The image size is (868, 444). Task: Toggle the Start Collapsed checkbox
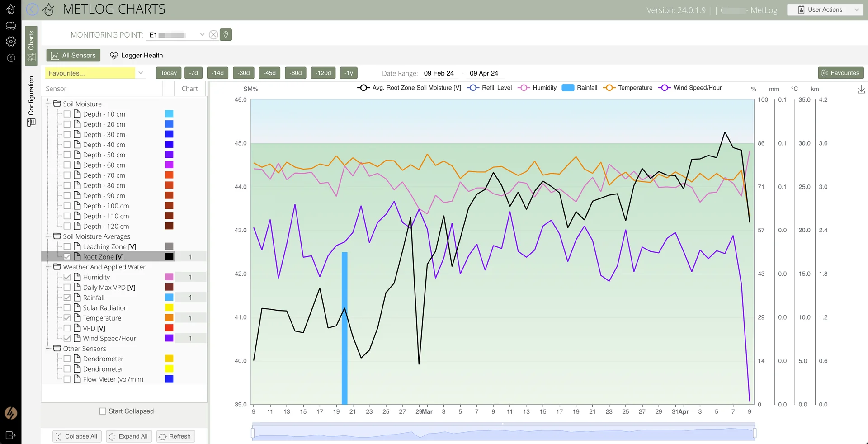103,411
